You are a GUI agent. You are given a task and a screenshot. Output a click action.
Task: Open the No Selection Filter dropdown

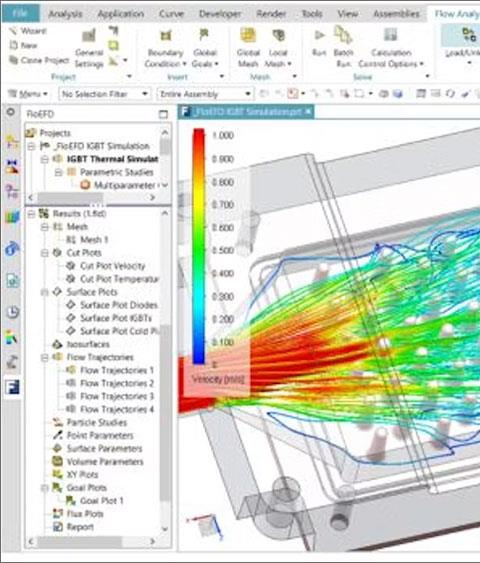pos(104,94)
